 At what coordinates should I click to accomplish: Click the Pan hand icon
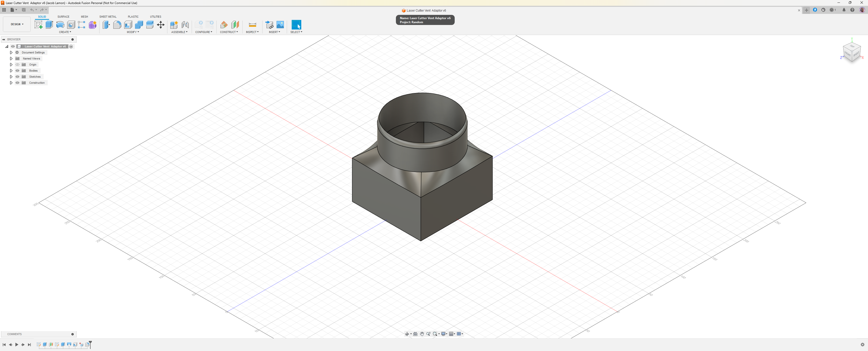pos(422,334)
